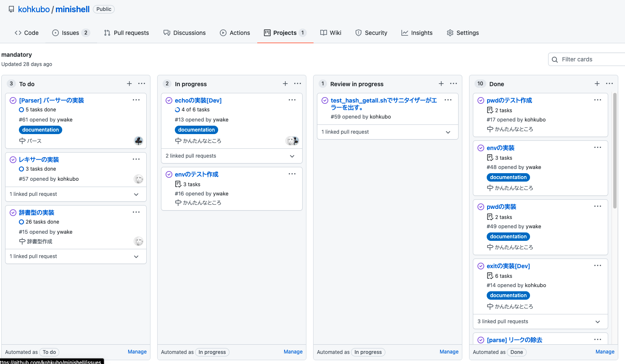Open the card menu for echoの実装[Dev]
This screenshot has width=625, height=364.
(x=292, y=100)
